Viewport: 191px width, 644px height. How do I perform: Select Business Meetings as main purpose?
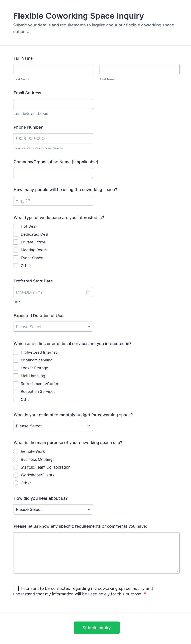16,459
